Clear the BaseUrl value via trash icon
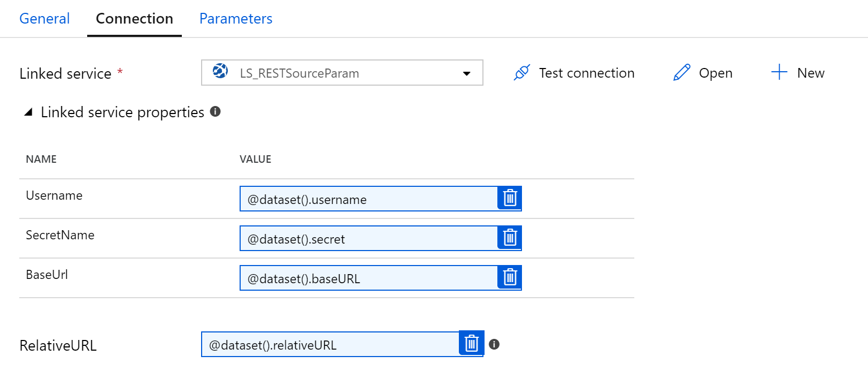 pyautogui.click(x=510, y=277)
